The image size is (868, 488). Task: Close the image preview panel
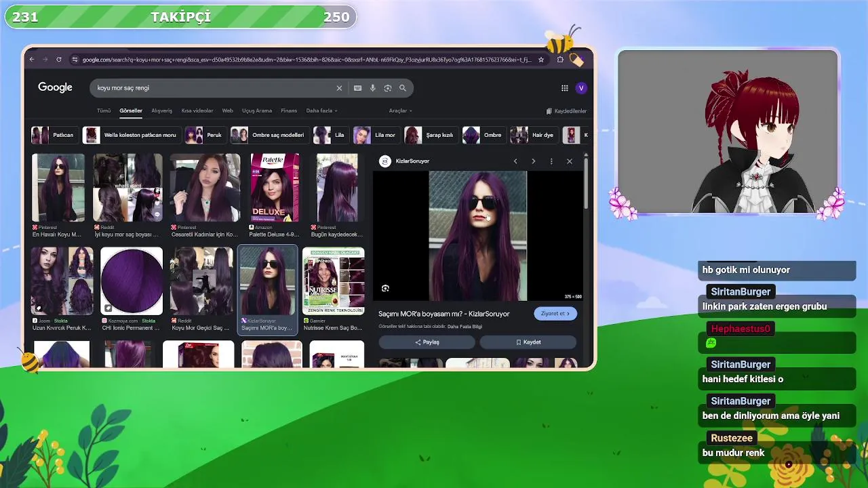570,161
